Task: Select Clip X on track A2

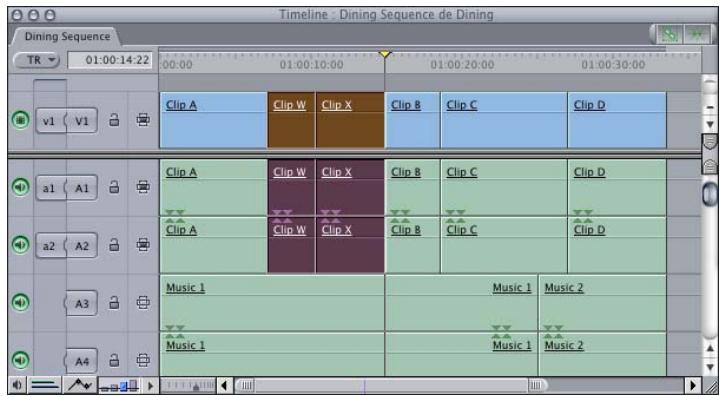Action: (x=350, y=245)
